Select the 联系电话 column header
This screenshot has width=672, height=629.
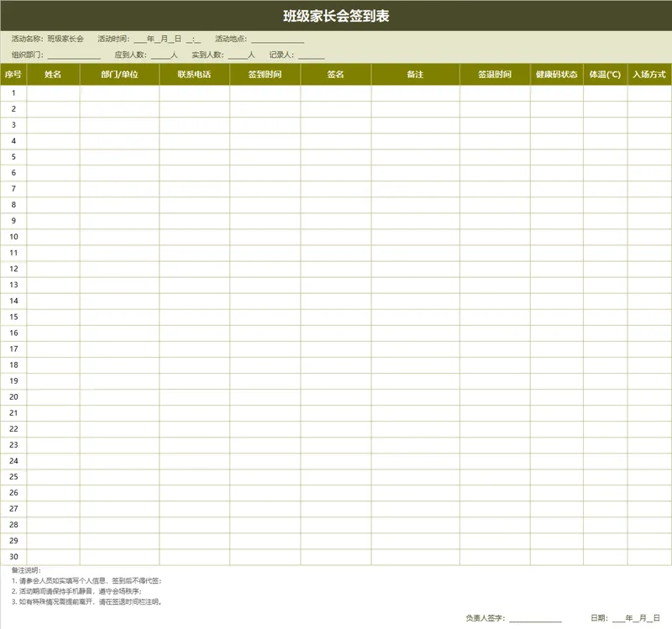pyautogui.click(x=195, y=75)
